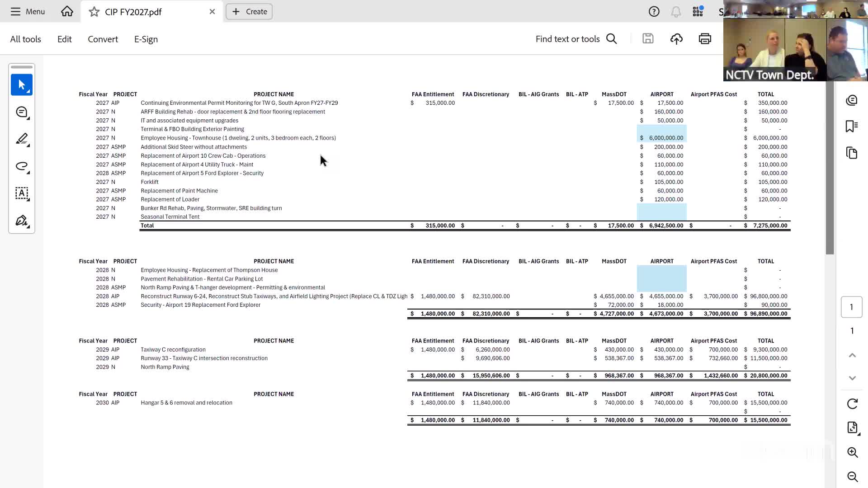Choose the highlighter pen tool
868x488 pixels.
(x=21, y=139)
